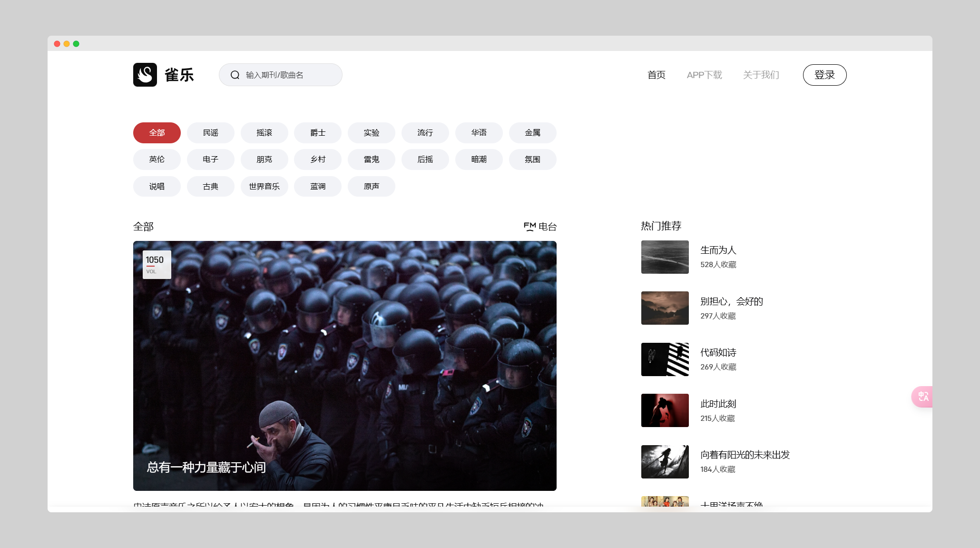Screen dimensions: 980x548
Task: Click the 登录 login button
Action: coord(825,75)
